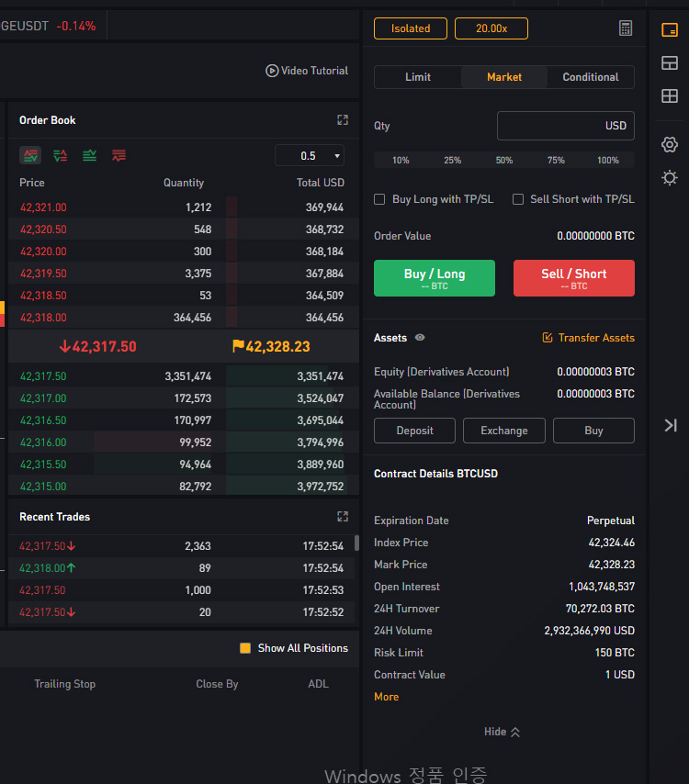Image resolution: width=689 pixels, height=784 pixels.
Task: Switch to the Conditional order tab
Action: coord(591,77)
